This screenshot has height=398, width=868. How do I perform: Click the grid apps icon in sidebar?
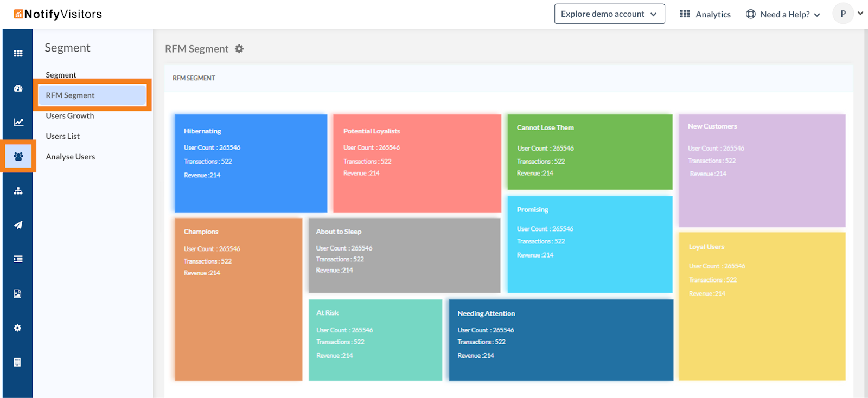point(18,53)
